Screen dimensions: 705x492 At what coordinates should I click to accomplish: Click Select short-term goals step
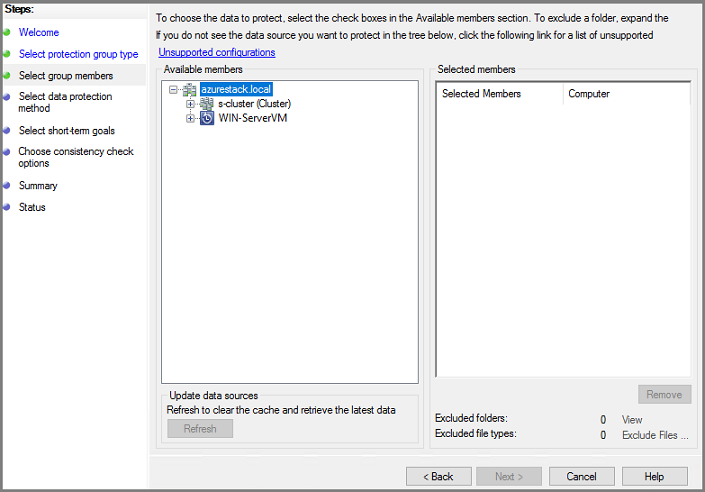pos(67,131)
